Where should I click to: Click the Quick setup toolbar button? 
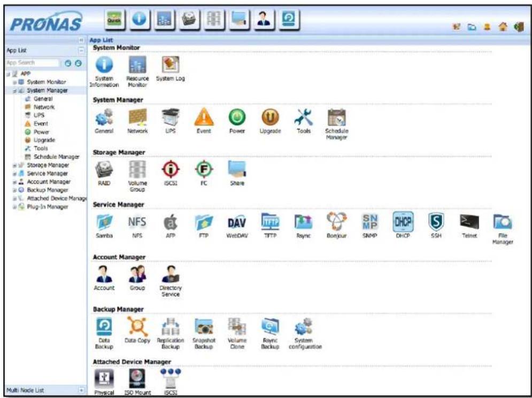pyautogui.click(x=114, y=20)
